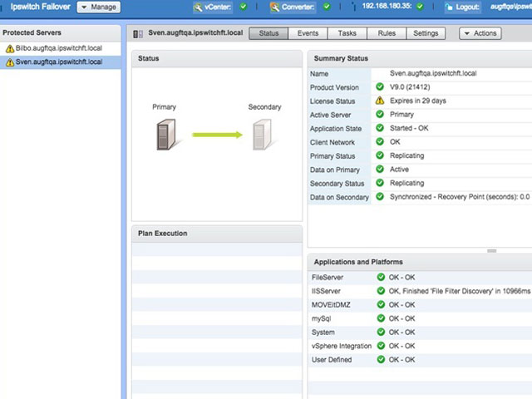Switch to the Tasks tab
Viewport: 532px width, 399px height.
(x=347, y=33)
